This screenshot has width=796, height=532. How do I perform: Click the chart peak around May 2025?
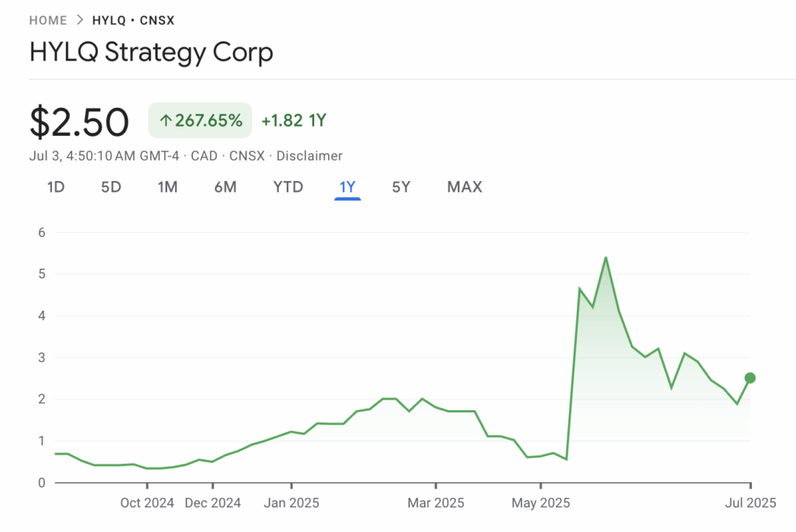pyautogui.click(x=606, y=257)
